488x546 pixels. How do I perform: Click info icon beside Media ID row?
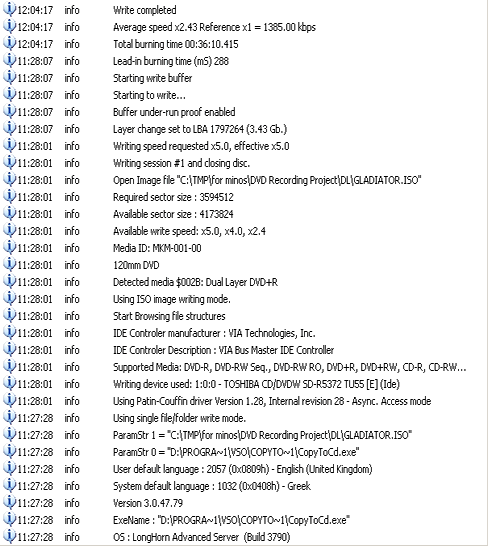coord(9,248)
